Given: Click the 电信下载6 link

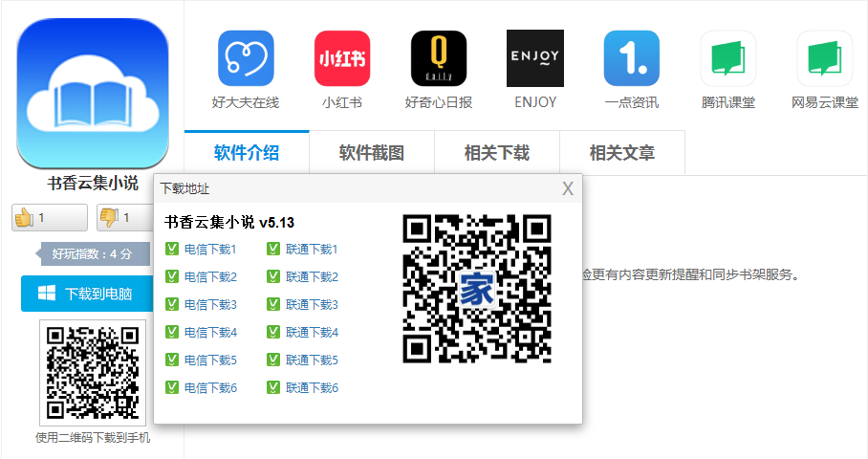Looking at the screenshot, I should point(210,387).
